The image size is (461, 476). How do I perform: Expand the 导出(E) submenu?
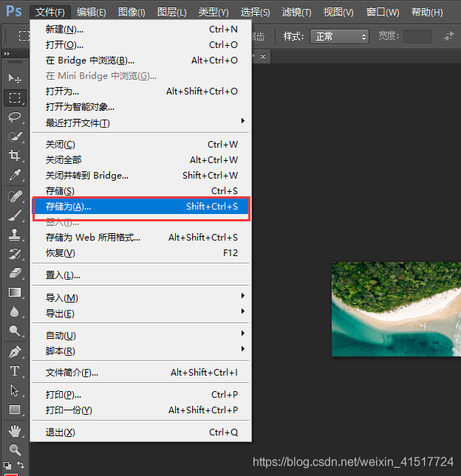click(141, 313)
